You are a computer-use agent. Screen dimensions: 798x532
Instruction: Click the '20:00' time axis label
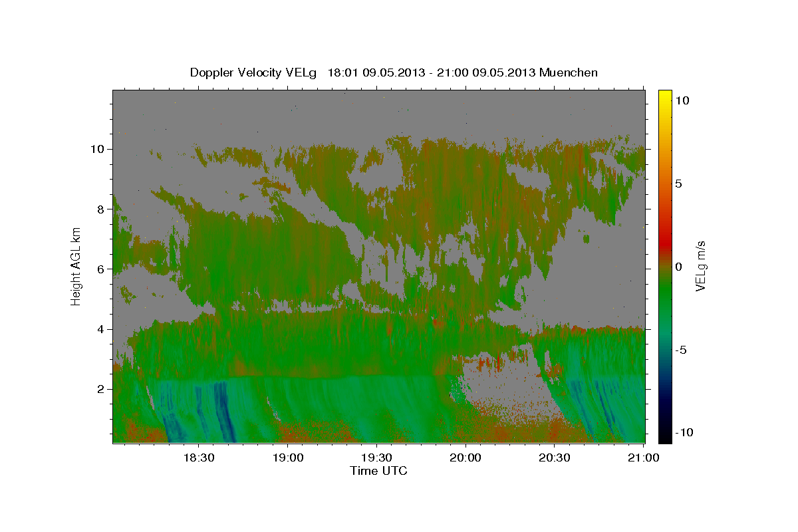click(466, 458)
